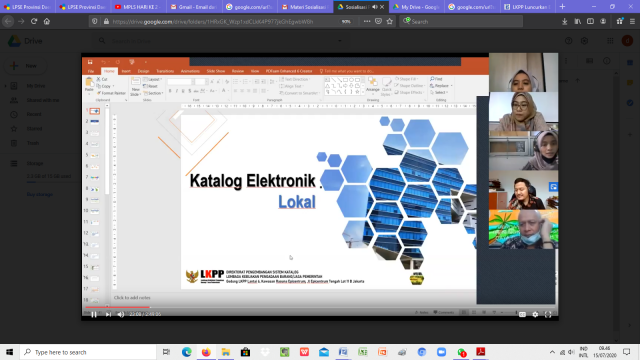Focus the Firefox address bar URL

pos(213,22)
